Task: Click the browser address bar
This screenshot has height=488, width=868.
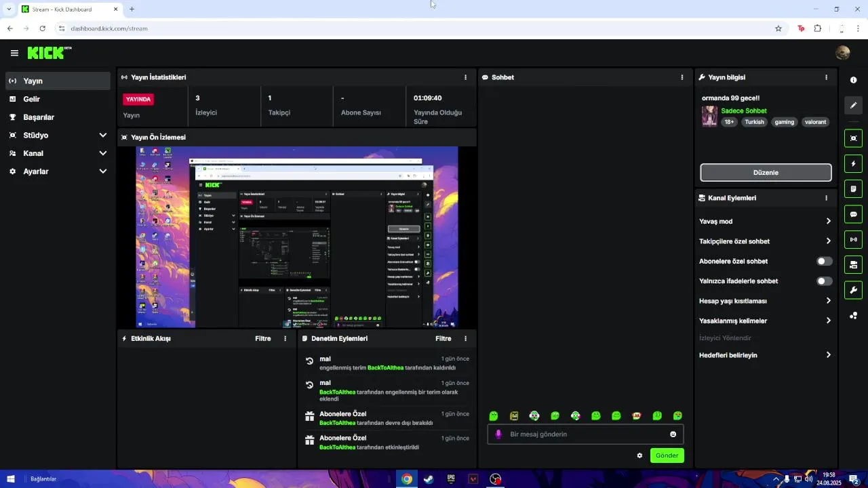Action: click(414, 28)
